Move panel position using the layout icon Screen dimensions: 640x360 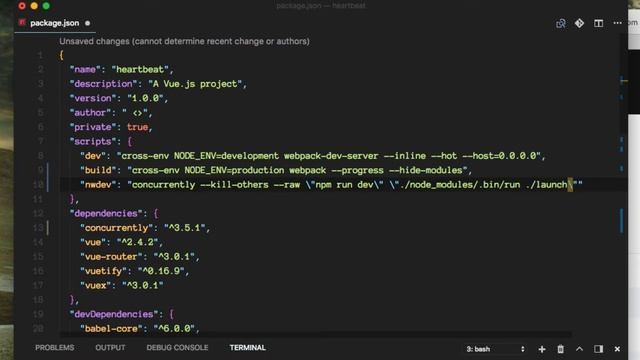point(598,349)
